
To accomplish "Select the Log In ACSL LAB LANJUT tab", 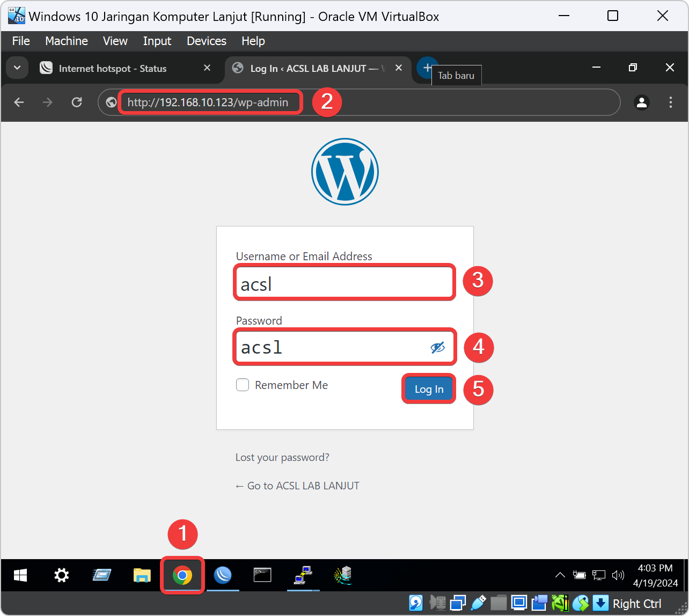I will click(x=317, y=68).
